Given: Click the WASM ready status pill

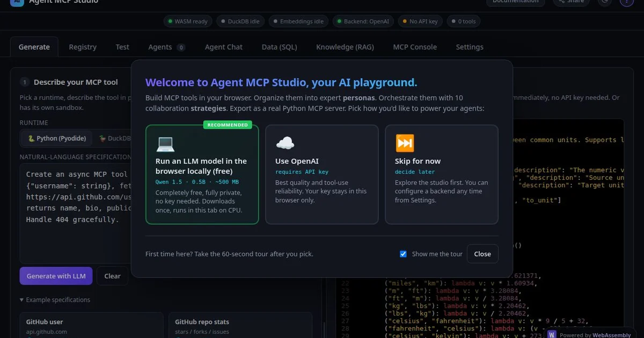Looking at the screenshot, I should (x=187, y=21).
